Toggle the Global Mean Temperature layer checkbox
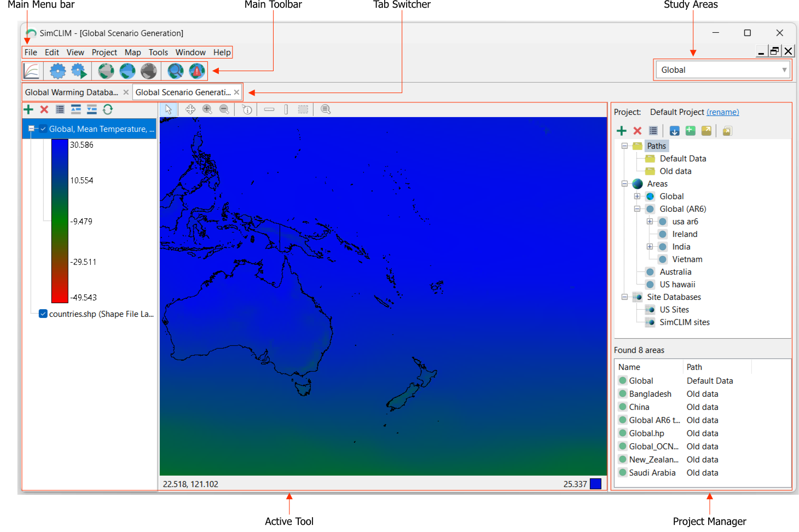 43,129
